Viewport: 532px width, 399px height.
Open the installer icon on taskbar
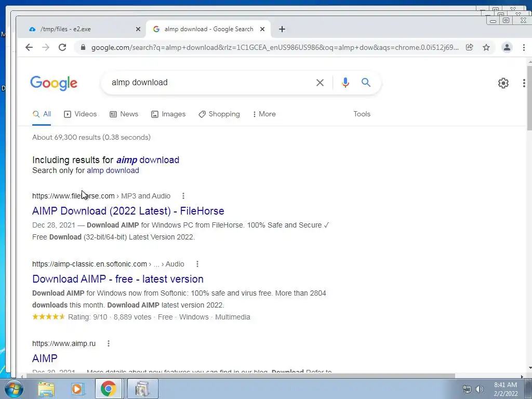(142, 389)
